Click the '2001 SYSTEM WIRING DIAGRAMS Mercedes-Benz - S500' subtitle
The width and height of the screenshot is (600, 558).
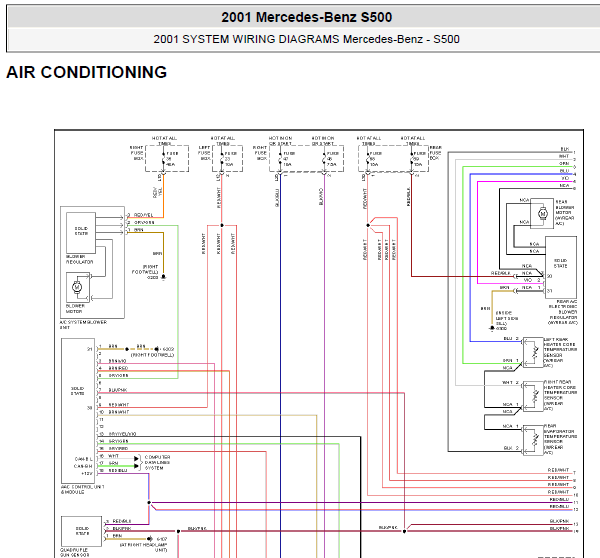[307, 39]
